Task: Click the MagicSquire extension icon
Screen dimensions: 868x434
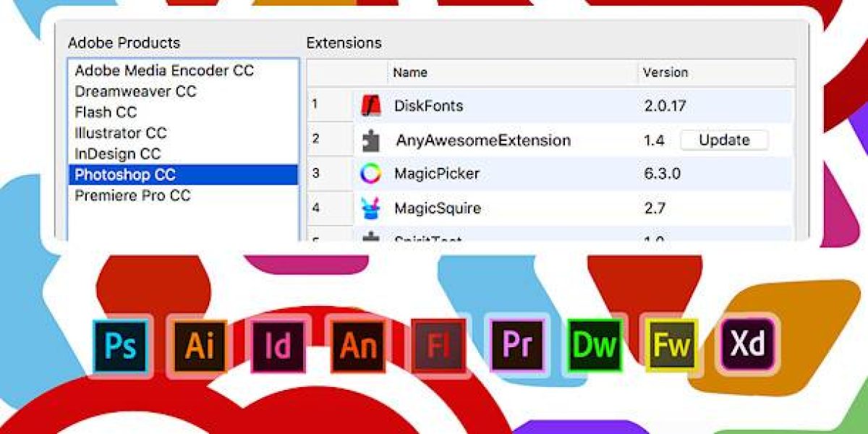Action: [x=371, y=209]
